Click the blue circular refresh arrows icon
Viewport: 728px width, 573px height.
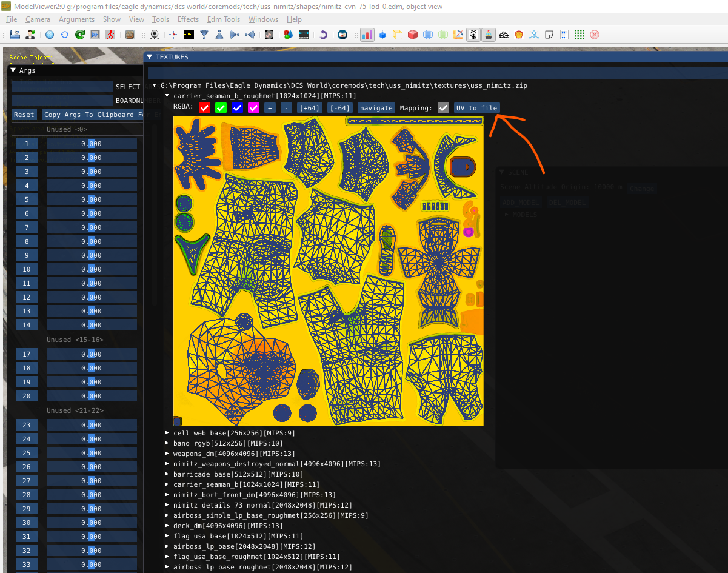pos(65,35)
